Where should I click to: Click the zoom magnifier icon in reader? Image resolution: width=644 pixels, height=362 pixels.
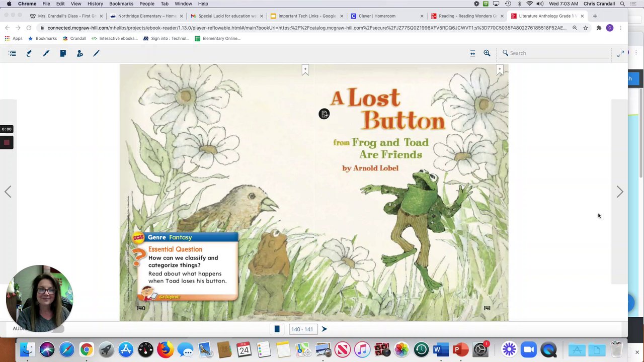coord(487,53)
